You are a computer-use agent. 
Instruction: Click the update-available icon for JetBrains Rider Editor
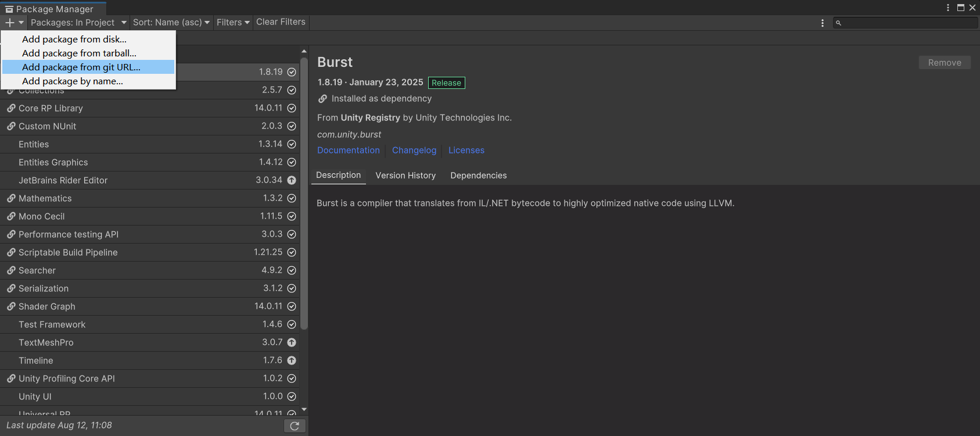[x=292, y=180]
